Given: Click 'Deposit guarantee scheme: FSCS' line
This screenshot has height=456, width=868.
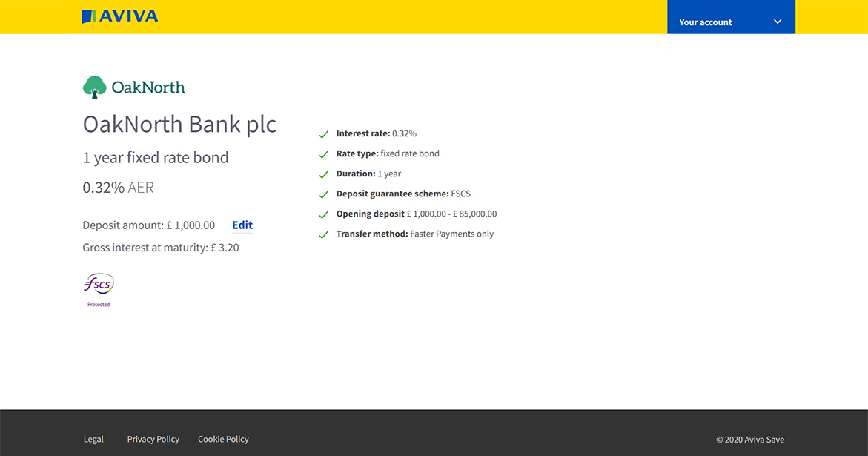Looking at the screenshot, I should point(403,194).
